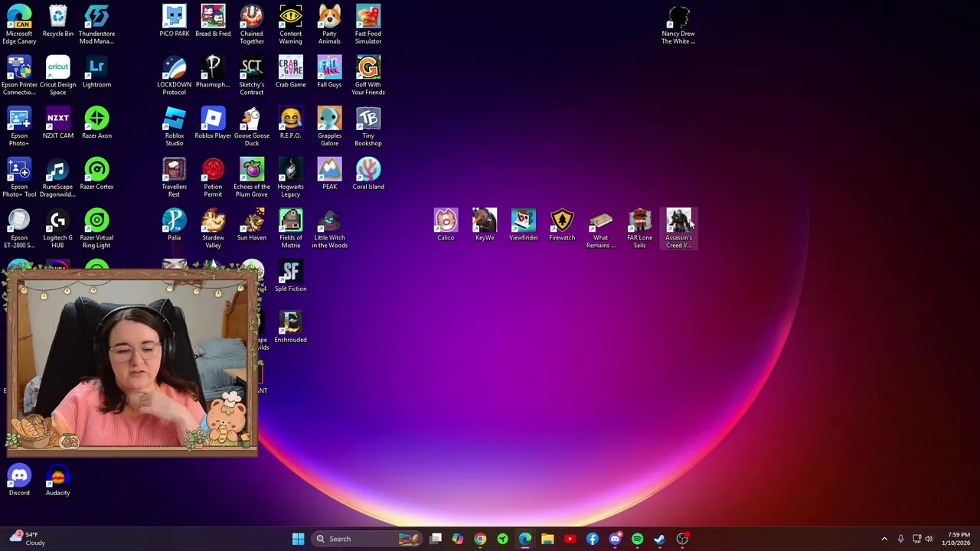Select the Bread & Fred game icon

[x=213, y=21]
